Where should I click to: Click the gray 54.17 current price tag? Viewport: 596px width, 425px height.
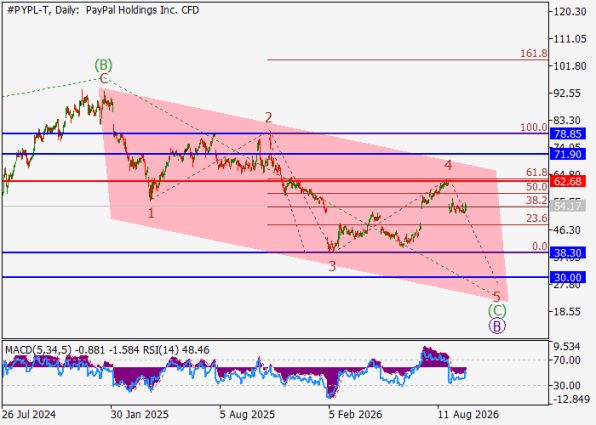click(567, 206)
